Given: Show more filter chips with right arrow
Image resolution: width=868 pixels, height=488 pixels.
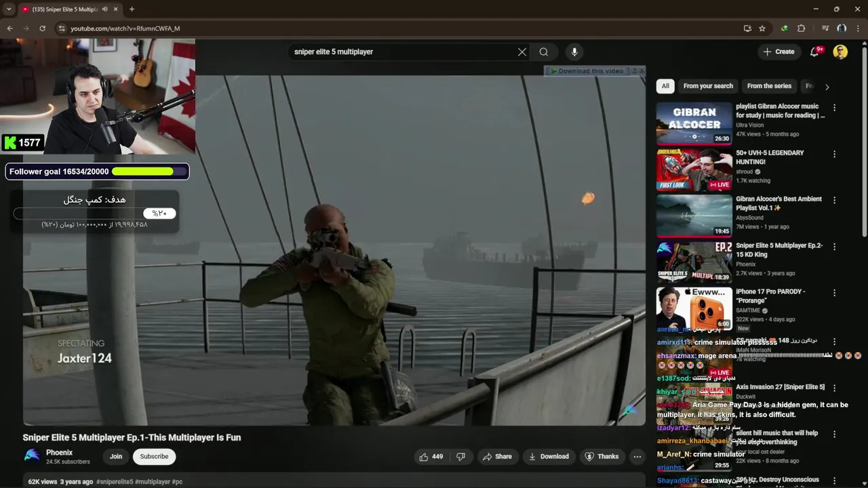Looking at the screenshot, I should (827, 87).
